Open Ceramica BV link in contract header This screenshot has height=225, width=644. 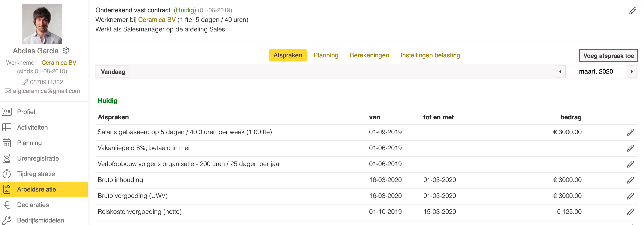click(157, 20)
